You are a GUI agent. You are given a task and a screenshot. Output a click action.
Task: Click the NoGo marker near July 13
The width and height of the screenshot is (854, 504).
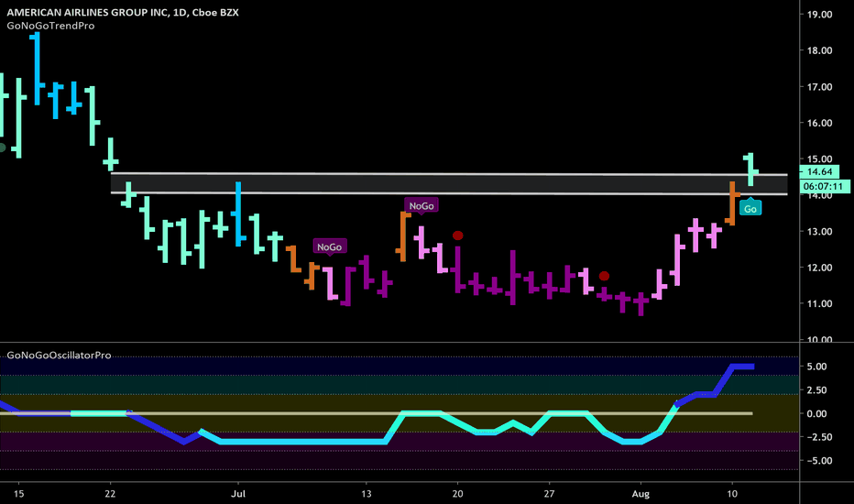pyautogui.click(x=422, y=206)
